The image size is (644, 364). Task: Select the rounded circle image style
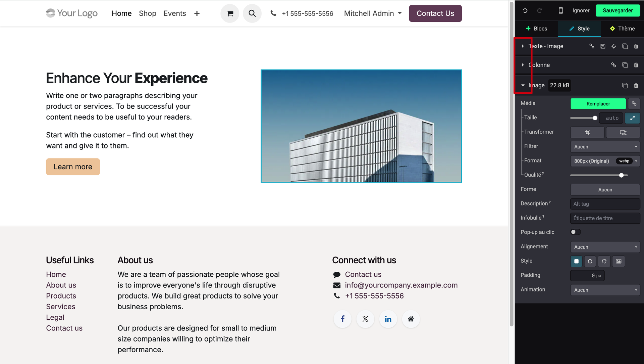click(590, 261)
